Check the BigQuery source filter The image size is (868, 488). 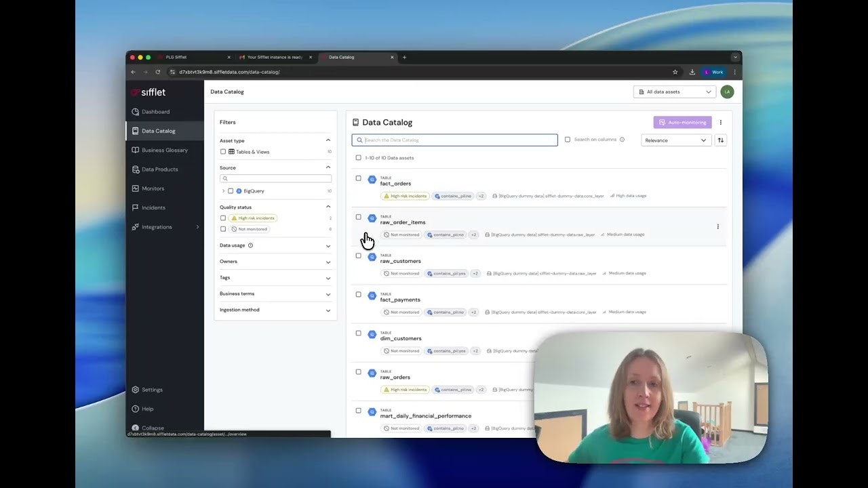click(x=231, y=191)
